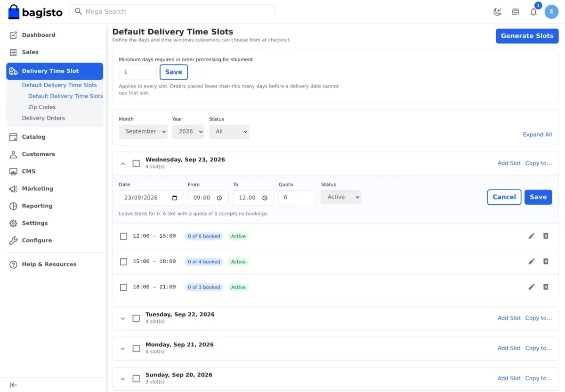Image resolution: width=565 pixels, height=392 pixels.
Task: Open the user avatar E menu
Action: 551,12
